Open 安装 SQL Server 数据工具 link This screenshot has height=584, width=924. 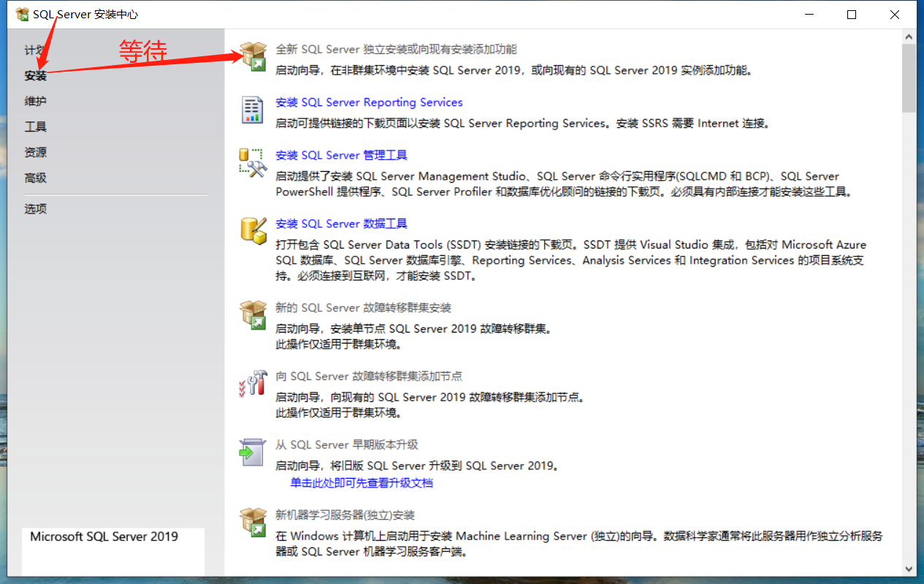[341, 224]
